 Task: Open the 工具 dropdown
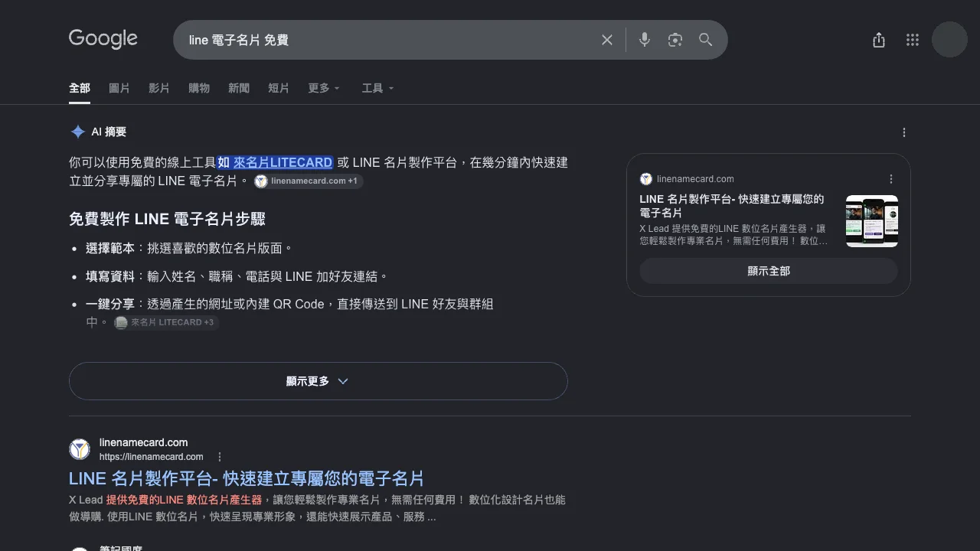pos(377,88)
